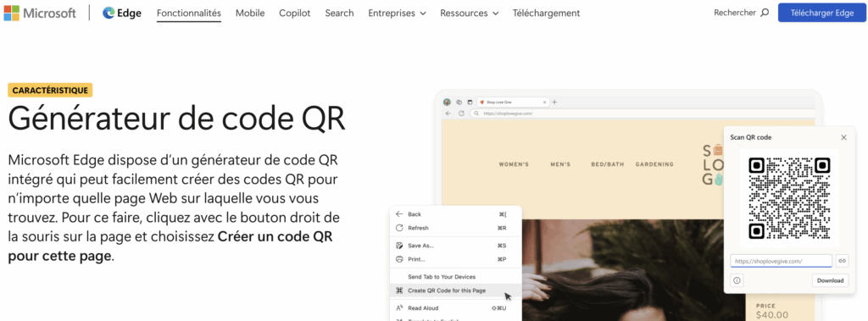Click the new tab plus icon

[555, 102]
